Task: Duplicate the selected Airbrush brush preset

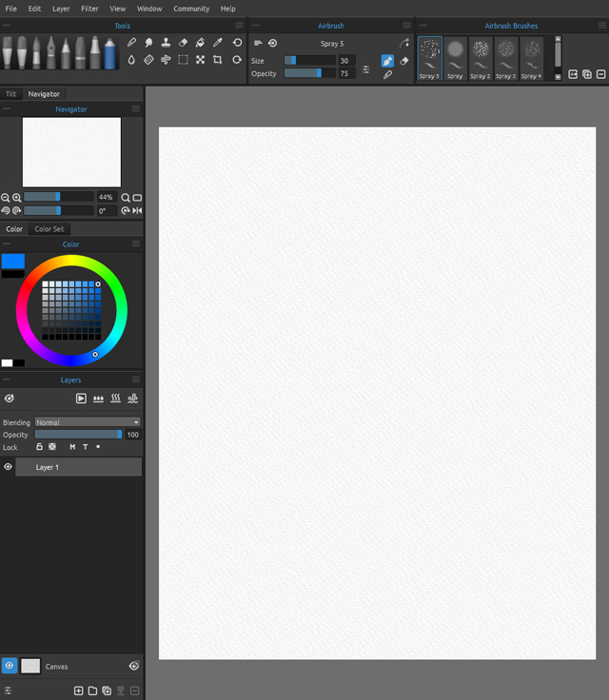Action: click(x=587, y=74)
